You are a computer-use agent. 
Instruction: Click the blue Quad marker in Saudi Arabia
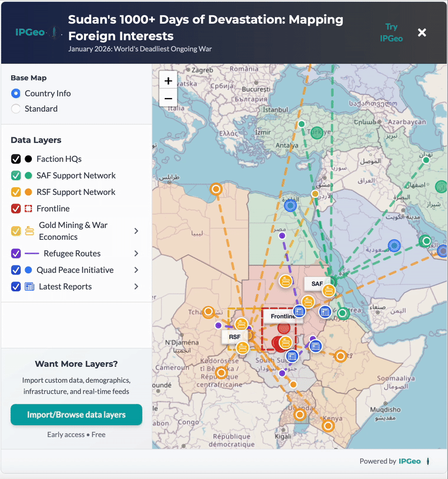click(394, 245)
